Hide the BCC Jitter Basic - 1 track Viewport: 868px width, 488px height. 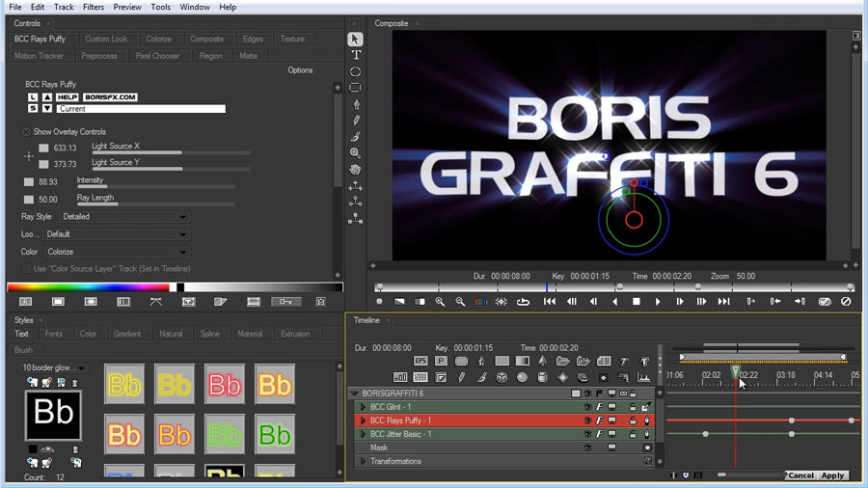(x=587, y=434)
